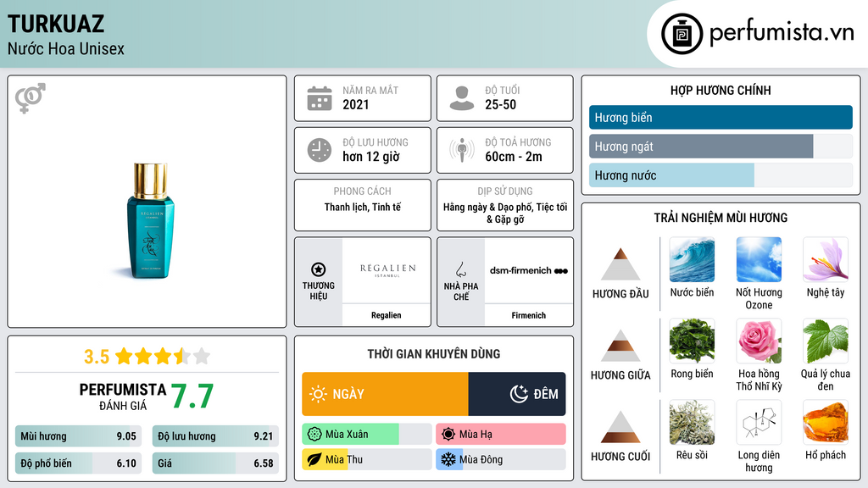The image size is (868, 488).
Task: Click the Mùa Hạ season bar
Action: 501,435
